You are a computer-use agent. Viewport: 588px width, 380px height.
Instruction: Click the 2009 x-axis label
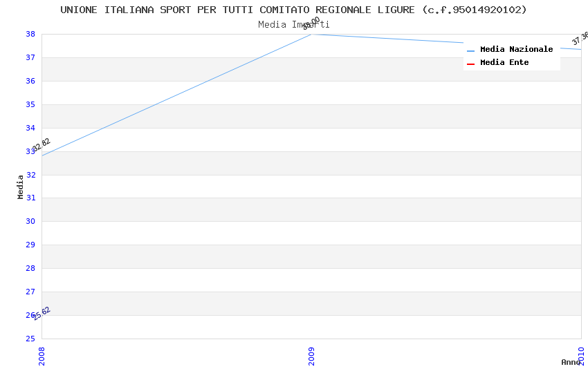coord(311,356)
